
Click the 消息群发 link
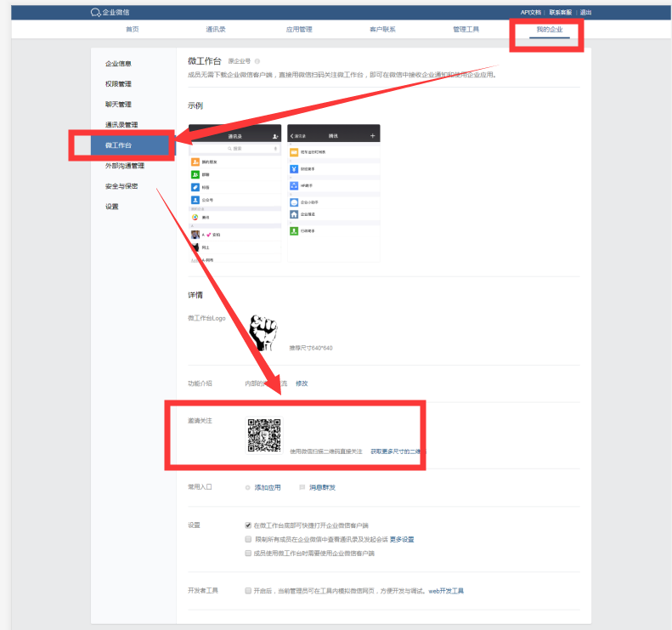(322, 488)
